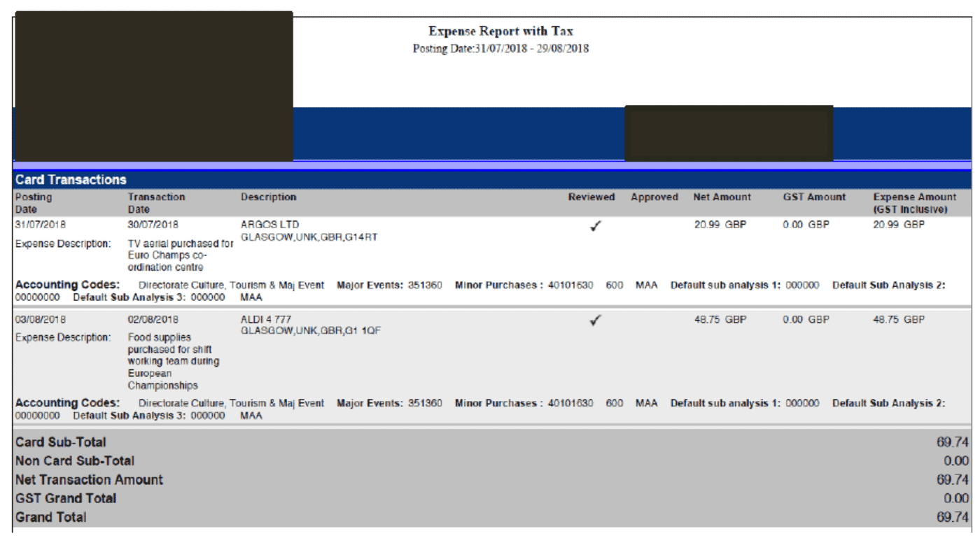Click the Non Card Sub-Total value 0.00
The image size is (980, 536).
click(x=956, y=461)
